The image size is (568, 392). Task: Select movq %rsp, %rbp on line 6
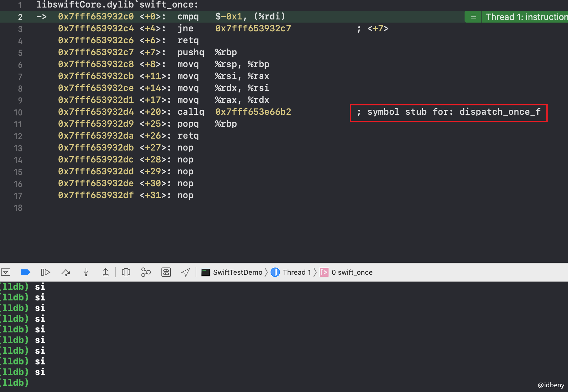[x=223, y=64]
